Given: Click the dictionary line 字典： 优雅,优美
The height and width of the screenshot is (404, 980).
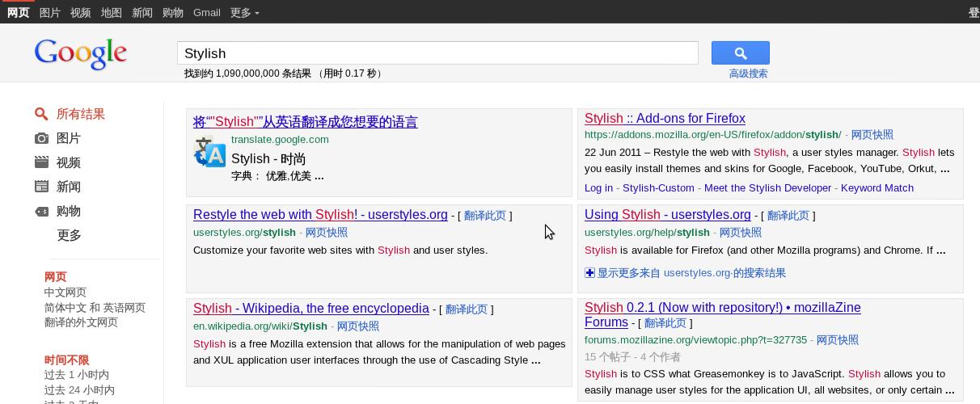Looking at the screenshot, I should (x=277, y=176).
